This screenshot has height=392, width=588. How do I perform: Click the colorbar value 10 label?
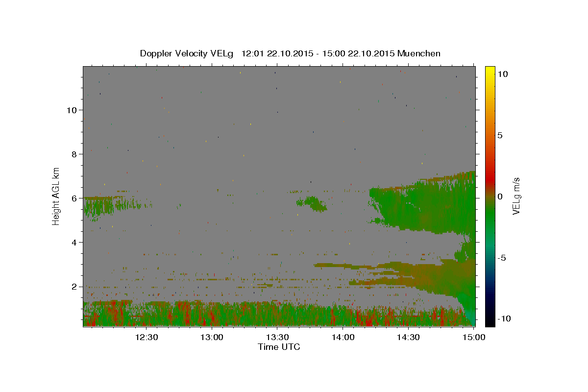click(x=502, y=74)
